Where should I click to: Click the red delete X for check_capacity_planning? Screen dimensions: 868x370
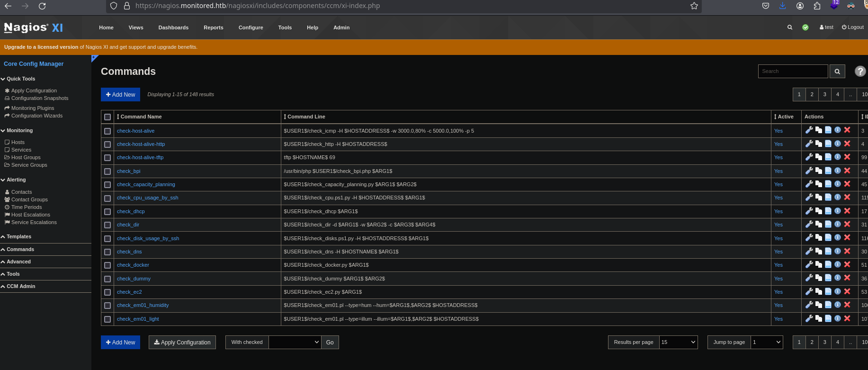point(847,184)
